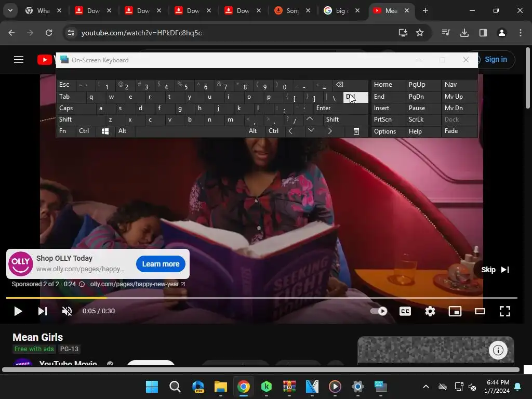Click the Nav key on On-Screen Keyboard
Viewport: 532px width, 399px height.
pyautogui.click(x=459, y=85)
